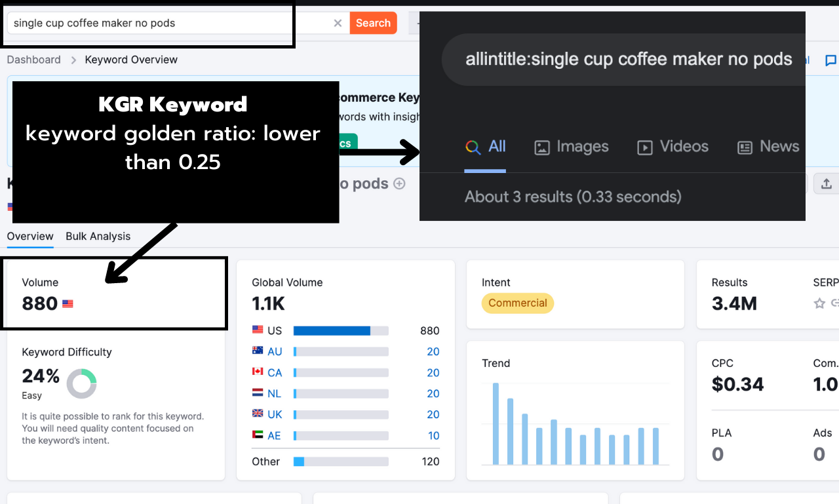Go to Dashboard breadcrumb link
The image size is (839, 504).
[x=33, y=60]
